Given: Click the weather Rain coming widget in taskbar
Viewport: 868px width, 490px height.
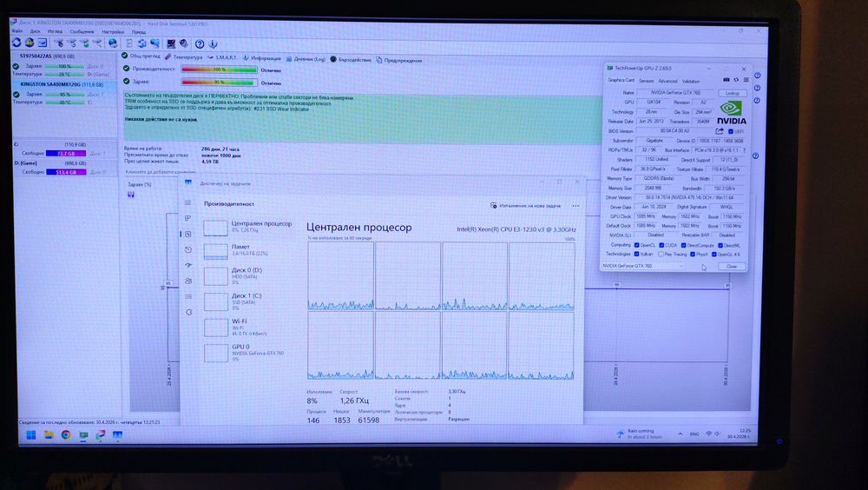Looking at the screenshot, I should pos(639,434).
